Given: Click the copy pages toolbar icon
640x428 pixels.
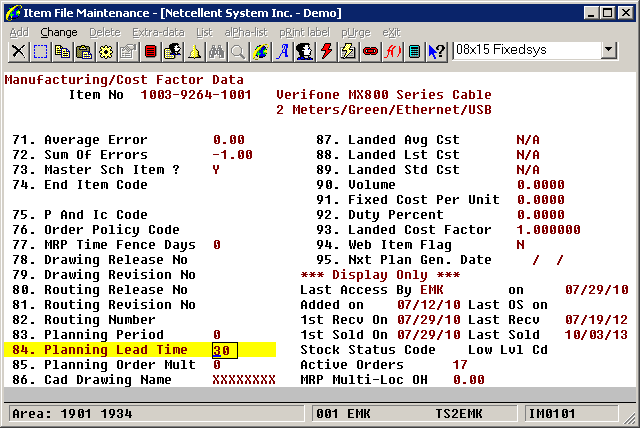Looking at the screenshot, I should [62, 51].
